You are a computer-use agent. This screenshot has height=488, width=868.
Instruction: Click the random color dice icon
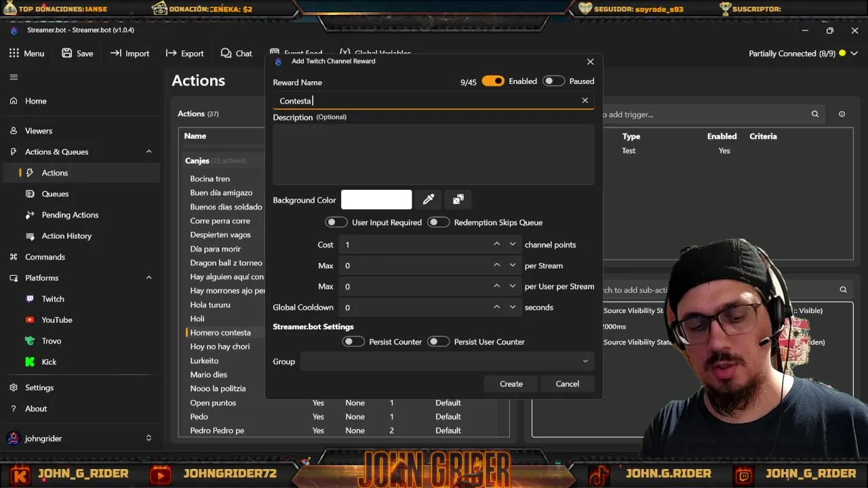(458, 200)
